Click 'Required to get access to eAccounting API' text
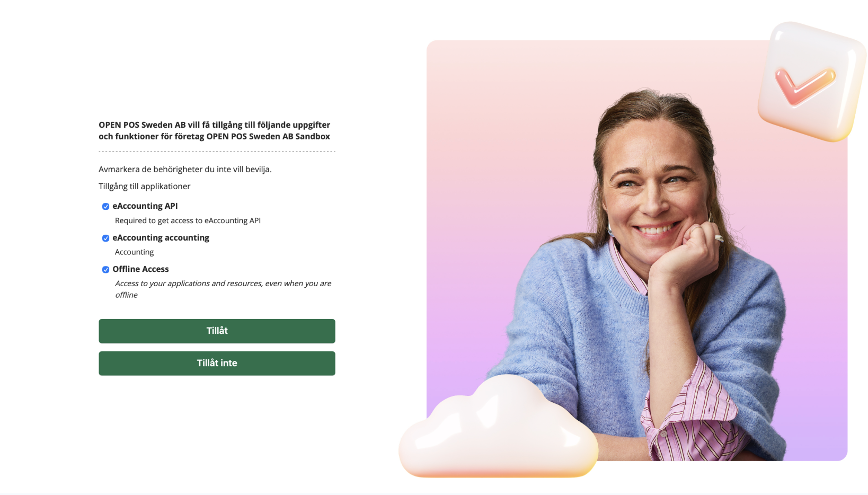Viewport: 868px width, 495px height. [188, 220]
